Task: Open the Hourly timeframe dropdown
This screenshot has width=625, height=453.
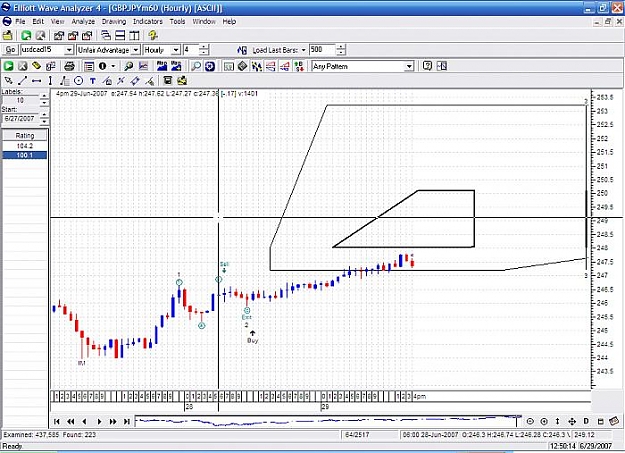Action: pyautogui.click(x=176, y=50)
